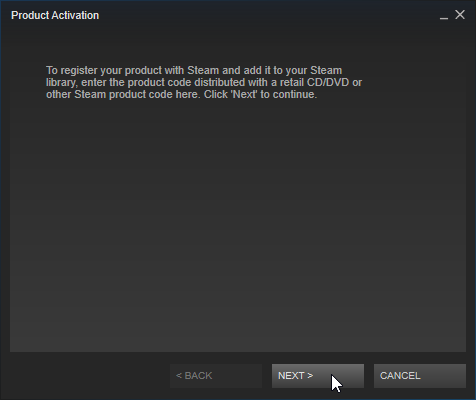The width and height of the screenshot is (476, 400).
Task: Click the instruction paragraph about registering product
Action: (x=204, y=82)
